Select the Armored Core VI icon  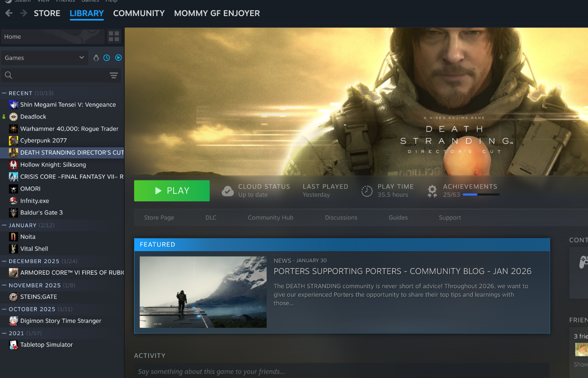(14, 273)
